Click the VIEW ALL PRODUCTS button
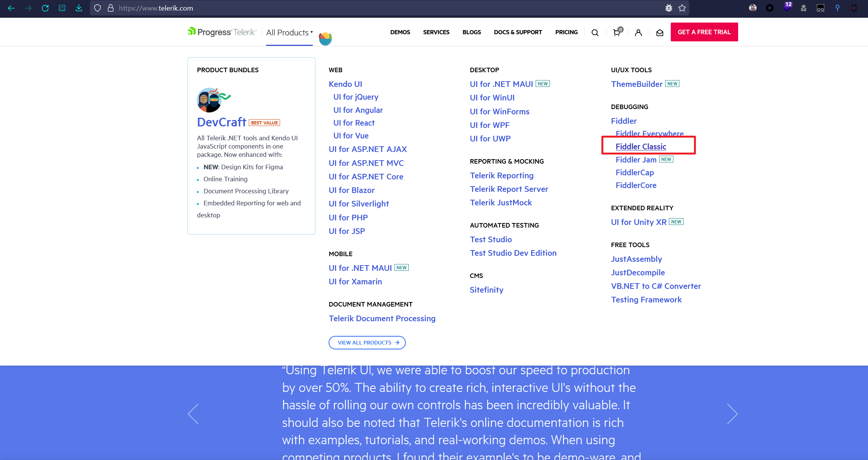The height and width of the screenshot is (460, 868). pyautogui.click(x=367, y=343)
